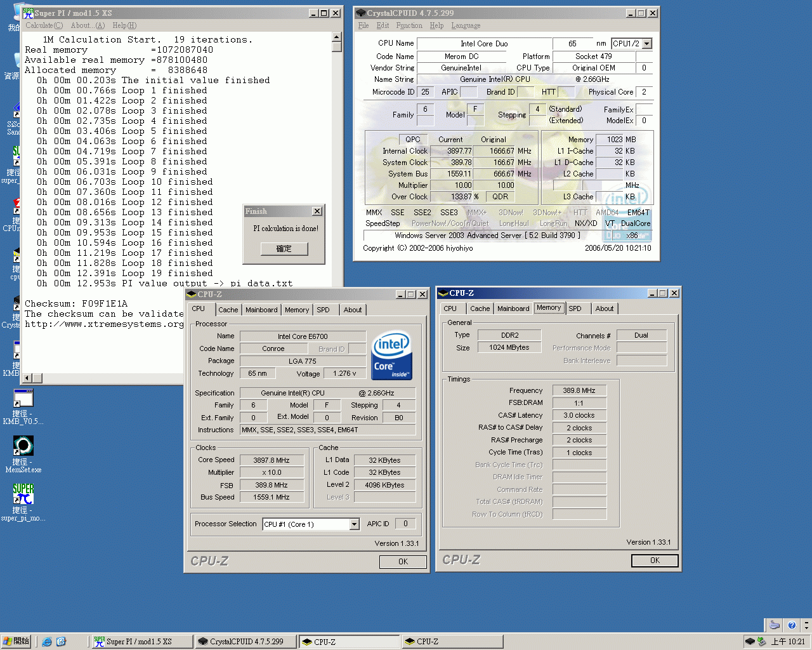
Task: Click the Current clock value 3897.77 in CrystalCPUID
Action: coord(452,151)
